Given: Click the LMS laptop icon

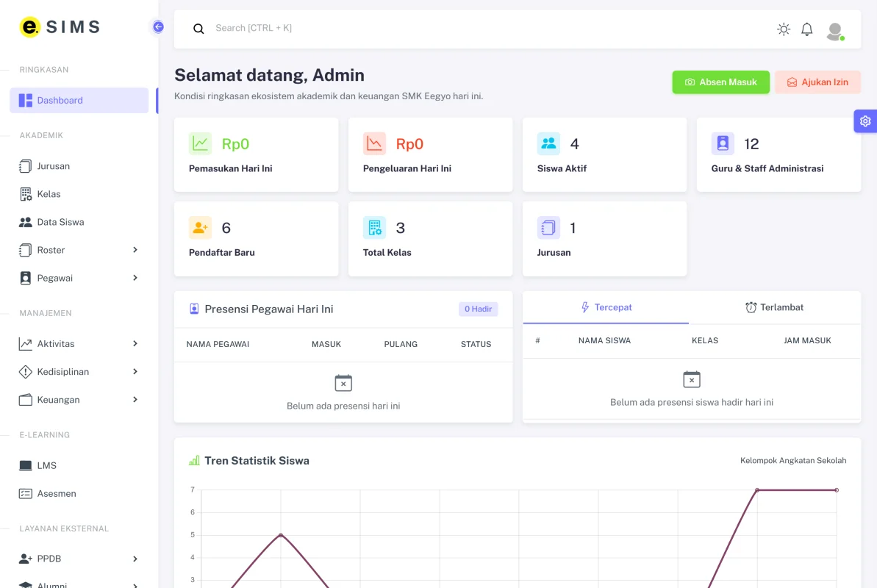Looking at the screenshot, I should click(26, 465).
